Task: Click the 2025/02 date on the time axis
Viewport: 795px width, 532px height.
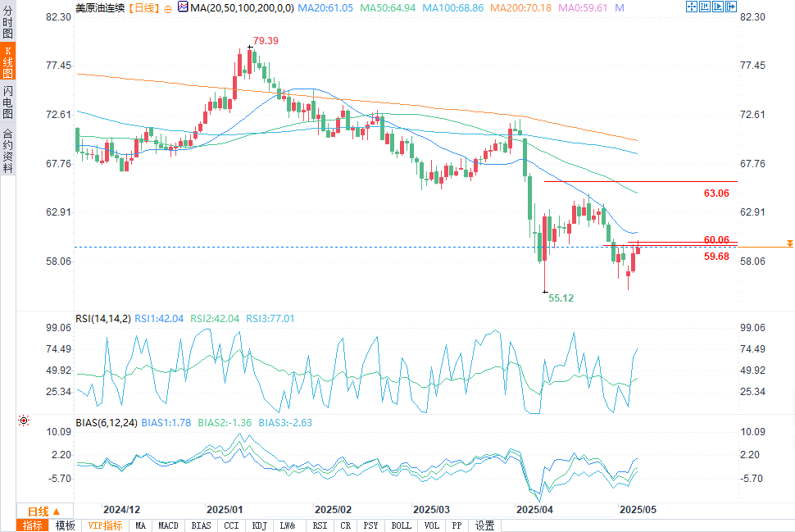Action: click(333, 510)
